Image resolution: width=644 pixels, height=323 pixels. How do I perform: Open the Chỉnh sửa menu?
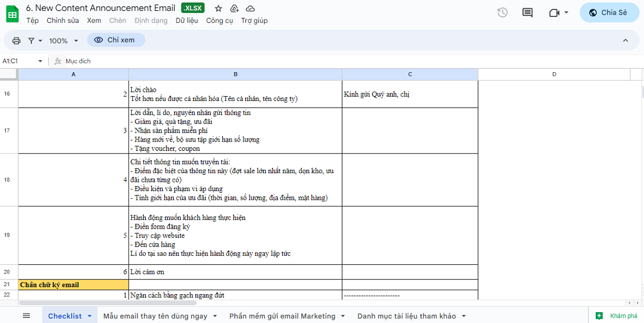[63, 21]
